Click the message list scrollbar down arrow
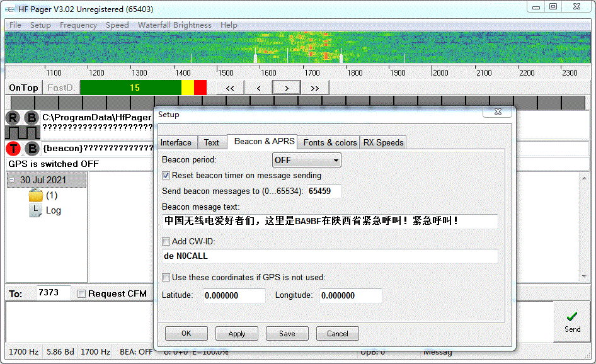 (x=584, y=276)
